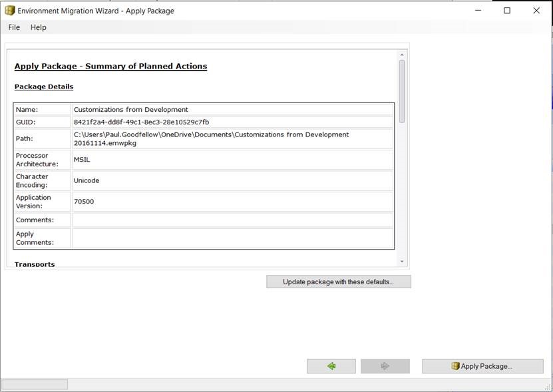Click the greyed forward arrow button
The width and height of the screenshot is (553, 392).
[x=385, y=366]
